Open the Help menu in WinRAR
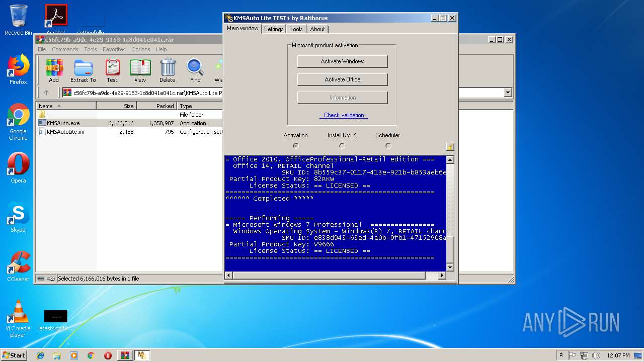Viewport: 644px width, 362px height. pos(161,49)
